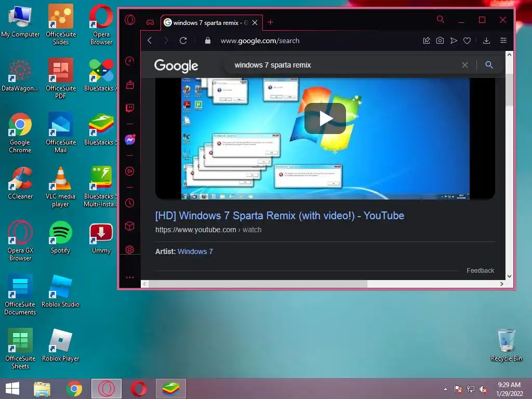The image size is (532, 399).
Task: Select VLC media player desktop shortcut
Action: 60,187
